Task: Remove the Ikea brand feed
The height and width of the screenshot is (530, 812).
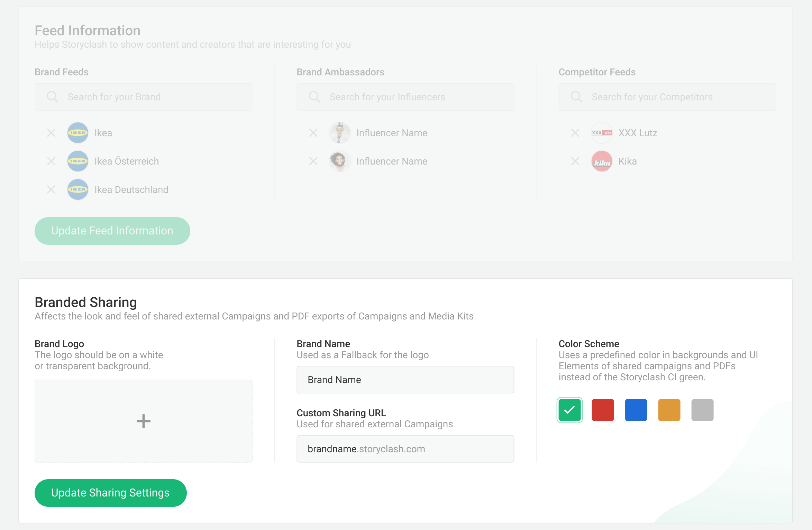Action: tap(51, 133)
